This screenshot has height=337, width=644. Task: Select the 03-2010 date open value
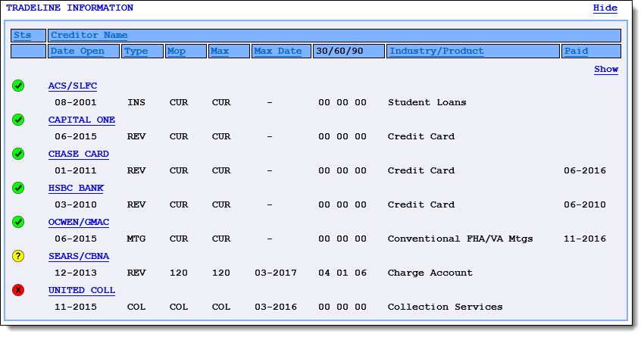(76, 204)
